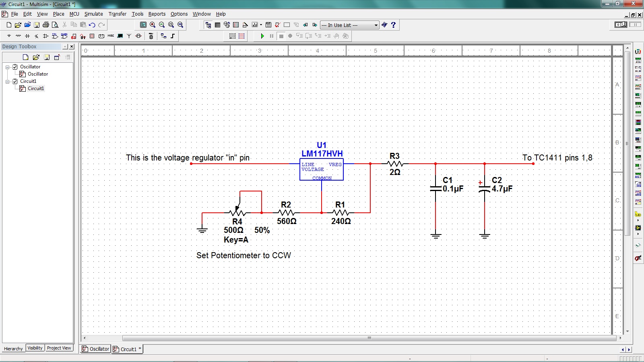This screenshot has width=644, height=362.
Task: Click the new design icon in the Design Toolbox
Action: pos(25,57)
